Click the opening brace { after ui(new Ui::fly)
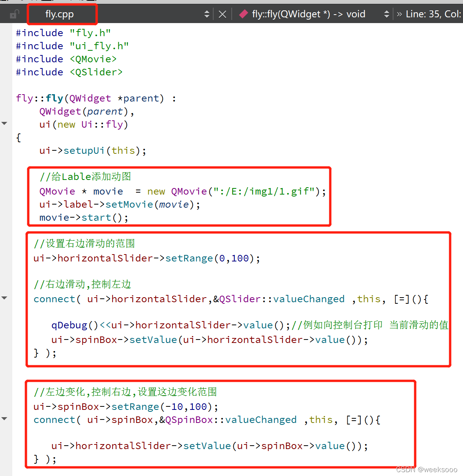 [x=18, y=138]
